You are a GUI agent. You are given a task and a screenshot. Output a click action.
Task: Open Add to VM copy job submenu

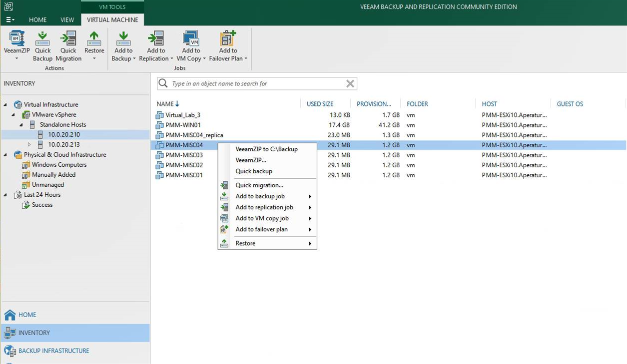267,218
